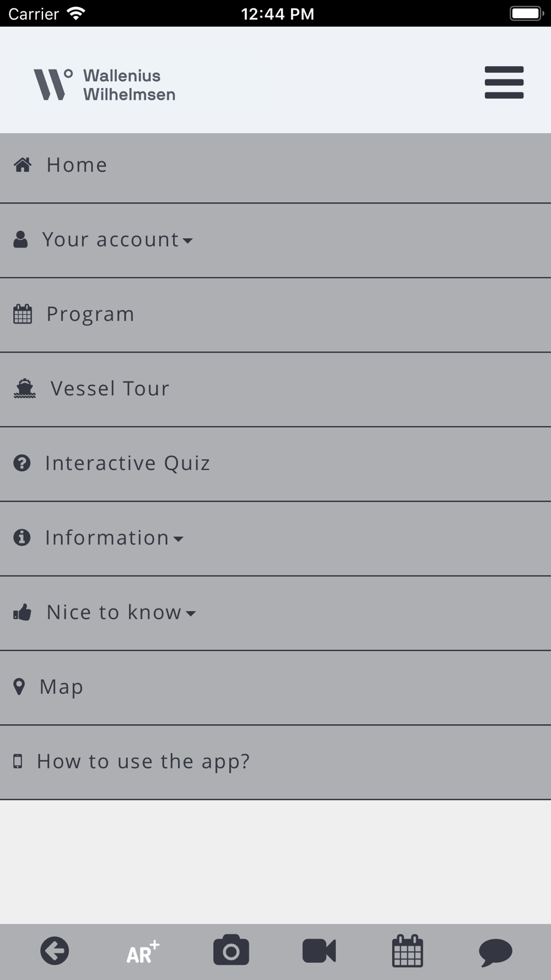This screenshot has height=980, width=551.
Task: Start the Interactive Quiz
Action: point(127,463)
